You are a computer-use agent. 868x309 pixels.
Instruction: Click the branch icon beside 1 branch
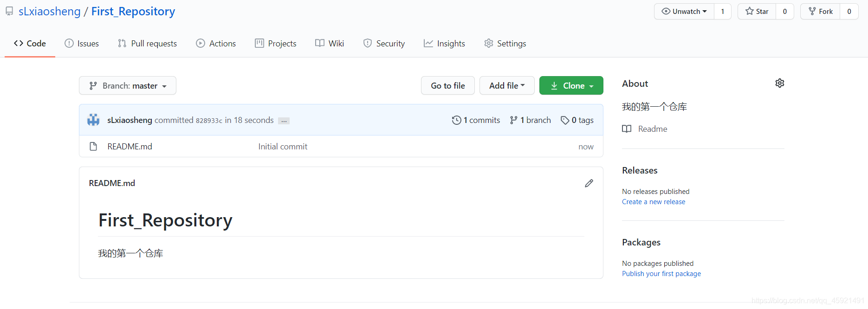[x=513, y=120]
